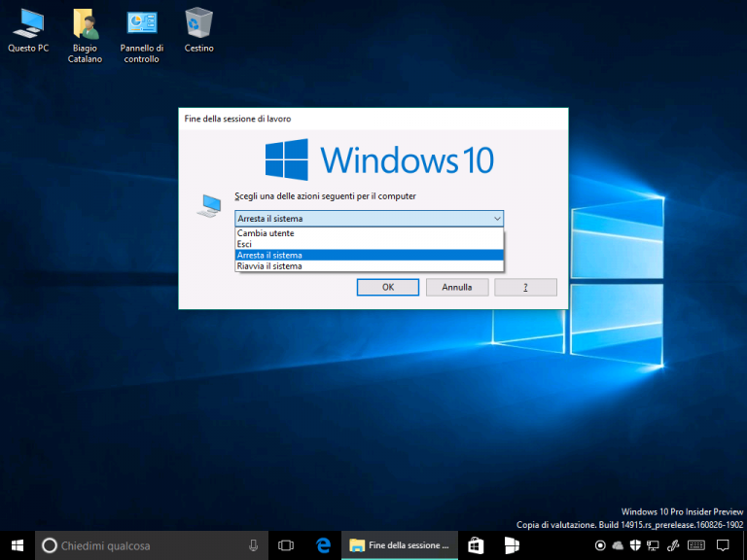Click the circular record tray icon
Screen dimensions: 747x560
click(600, 545)
